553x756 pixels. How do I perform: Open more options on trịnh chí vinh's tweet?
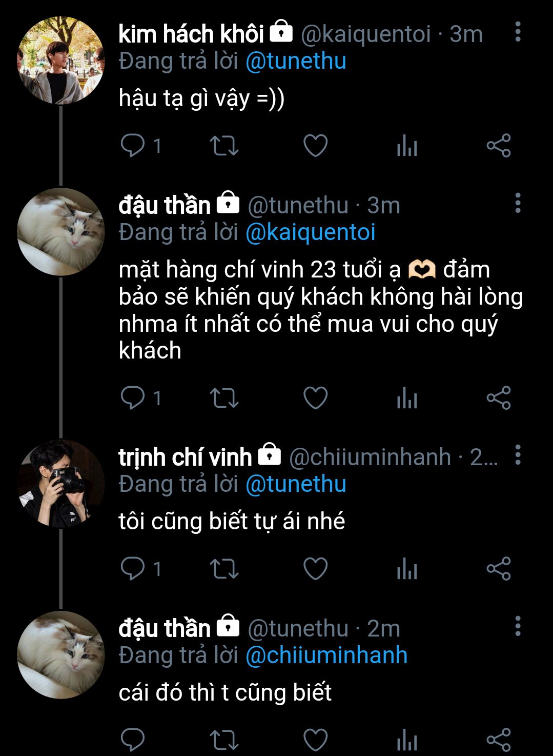point(518,455)
